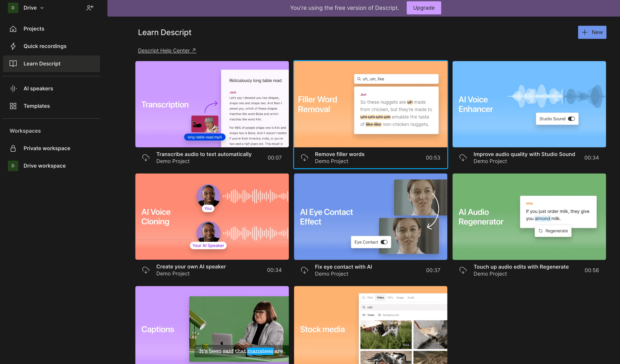Screen dimensions: 620x364
Task: Click the Projects home icon
Action: [13, 29]
